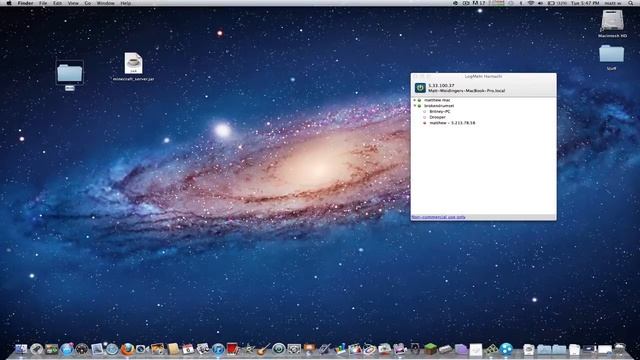Open Safari from the Dock
Image resolution: width=640 pixels, height=360 pixels.
tap(112, 349)
